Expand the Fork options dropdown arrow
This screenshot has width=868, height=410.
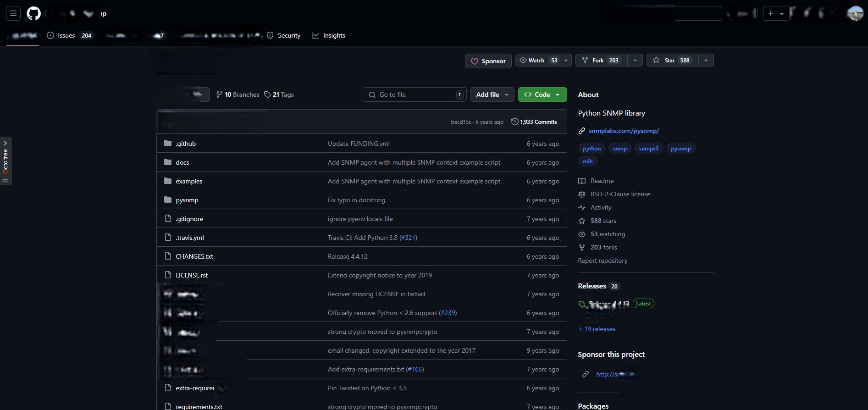pos(635,61)
